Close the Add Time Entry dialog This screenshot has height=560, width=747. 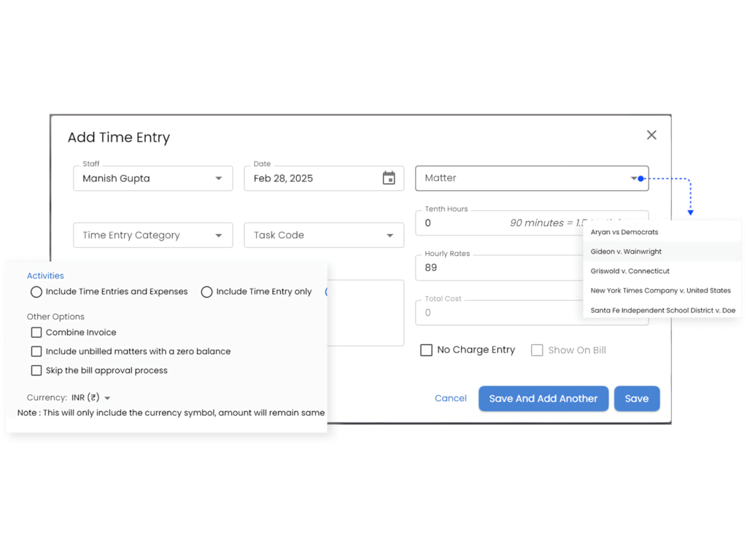651,135
